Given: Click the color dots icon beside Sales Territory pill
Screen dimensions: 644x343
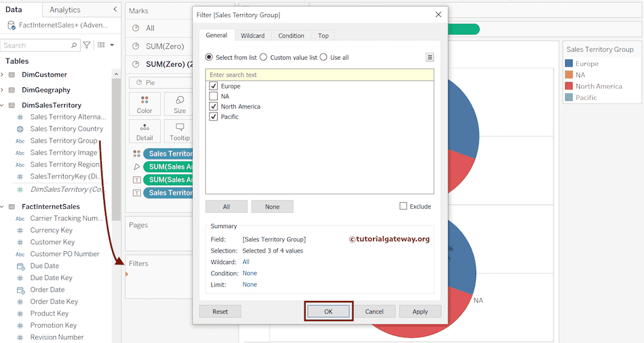Looking at the screenshot, I should point(136,154).
